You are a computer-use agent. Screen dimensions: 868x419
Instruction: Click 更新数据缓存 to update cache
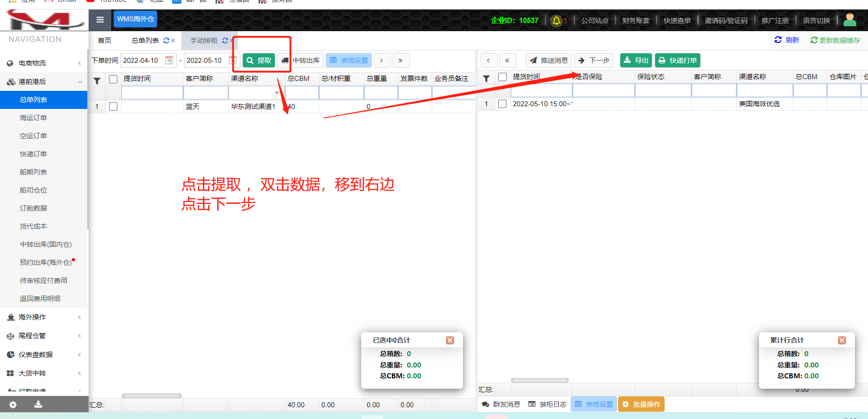coord(835,40)
